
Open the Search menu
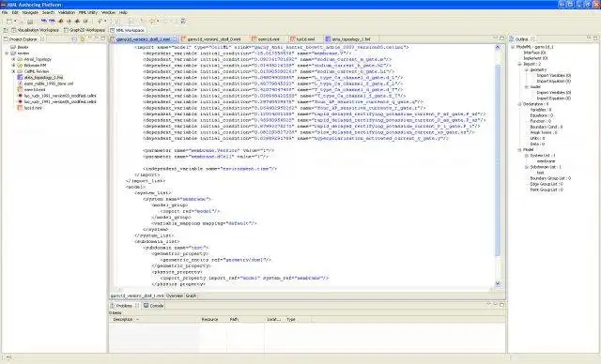point(48,12)
